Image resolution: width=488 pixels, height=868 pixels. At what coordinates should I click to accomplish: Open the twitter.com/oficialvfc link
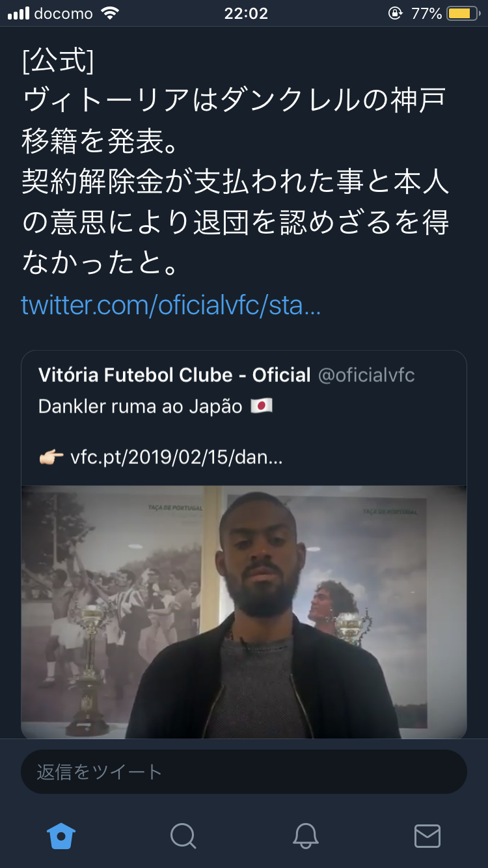tap(171, 305)
